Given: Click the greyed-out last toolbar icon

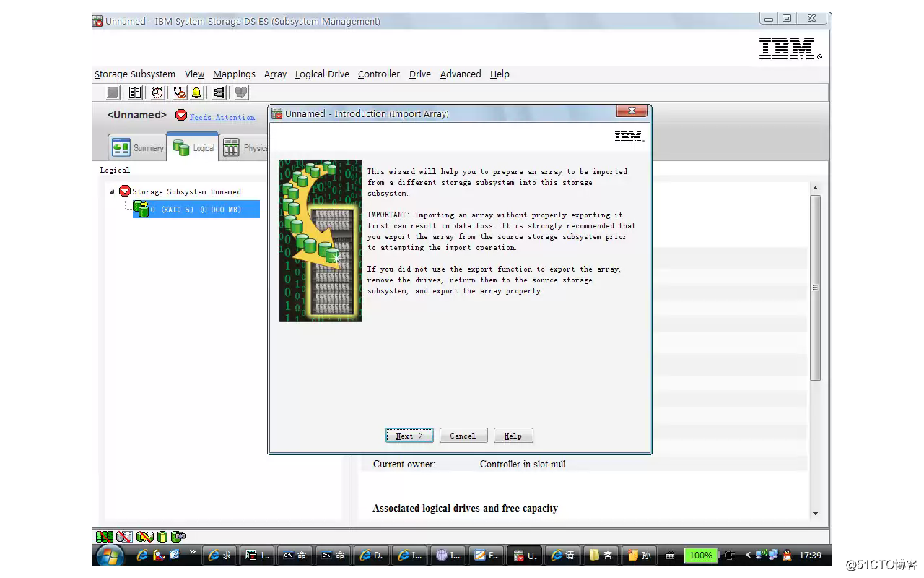Looking at the screenshot, I should (x=241, y=92).
